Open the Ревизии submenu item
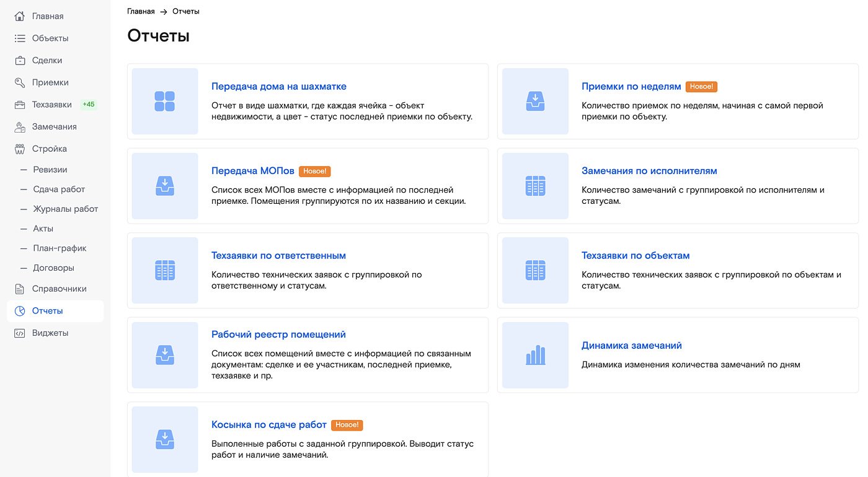Image resolution: width=868 pixels, height=477 pixels. pyautogui.click(x=50, y=170)
